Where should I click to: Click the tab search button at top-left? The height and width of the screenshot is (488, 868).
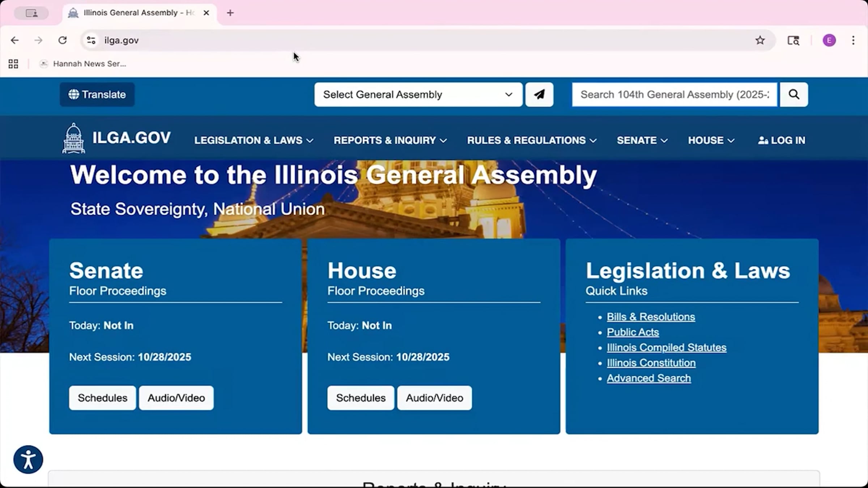pos(31,13)
